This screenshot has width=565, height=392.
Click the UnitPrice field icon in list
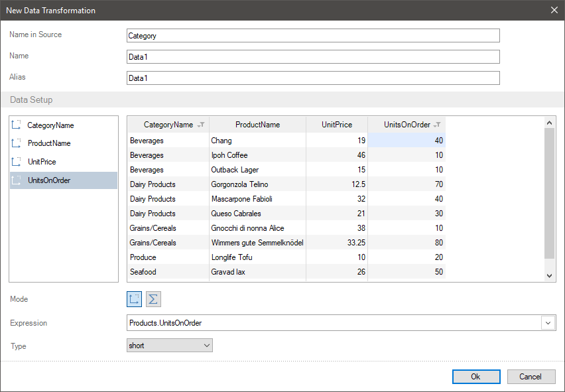17,162
